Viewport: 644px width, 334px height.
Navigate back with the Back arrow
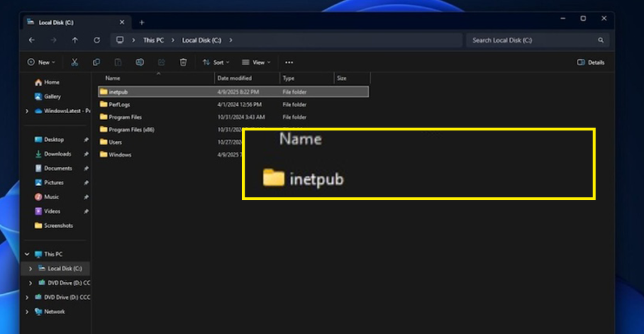(x=32, y=40)
